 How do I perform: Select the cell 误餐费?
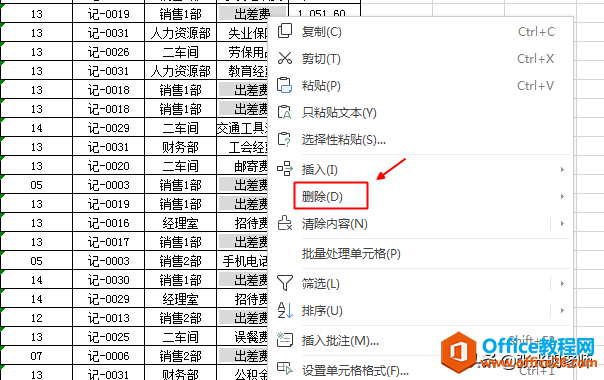(243, 337)
